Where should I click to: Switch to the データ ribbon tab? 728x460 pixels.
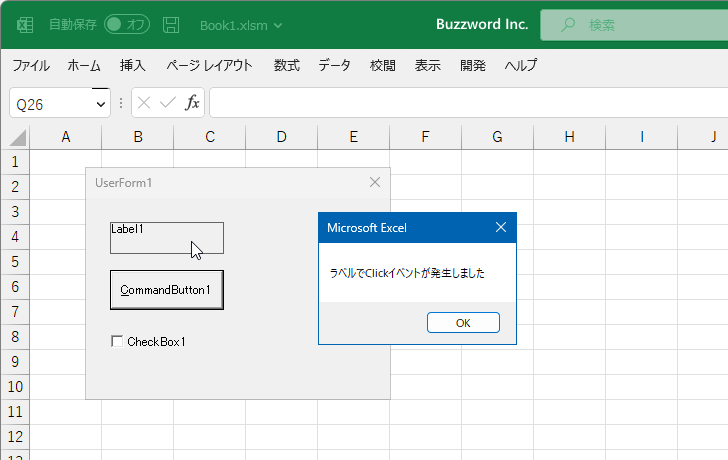coord(334,65)
